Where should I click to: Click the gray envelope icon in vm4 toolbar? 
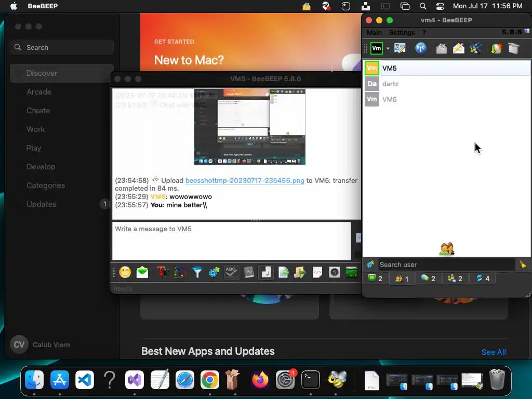click(x=442, y=48)
